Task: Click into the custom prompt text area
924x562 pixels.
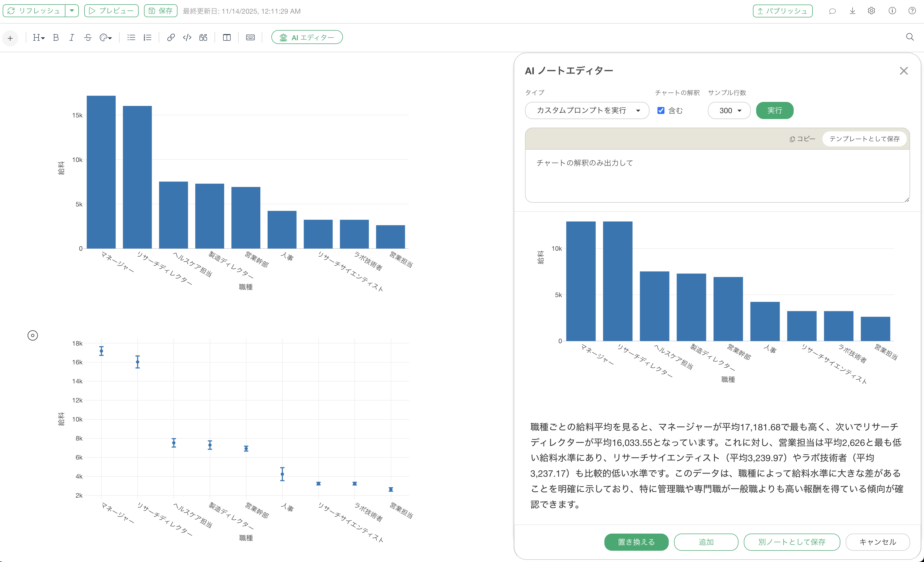Action: 717,176
